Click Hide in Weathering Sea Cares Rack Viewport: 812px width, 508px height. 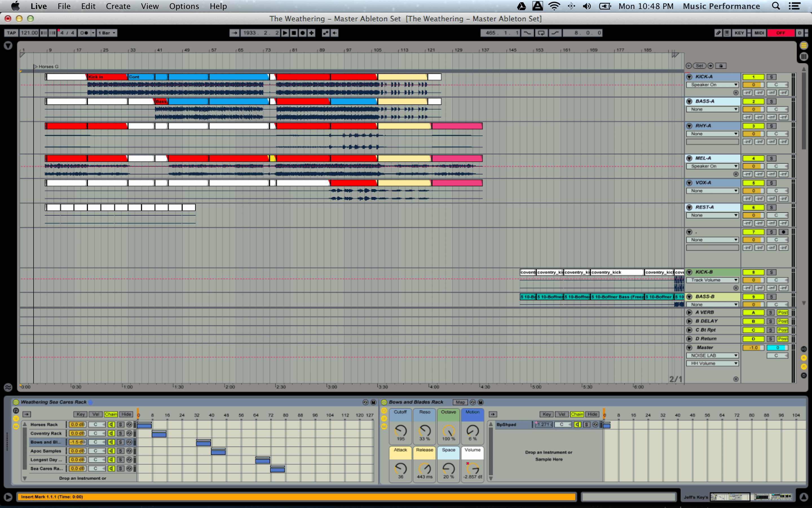[x=126, y=414]
